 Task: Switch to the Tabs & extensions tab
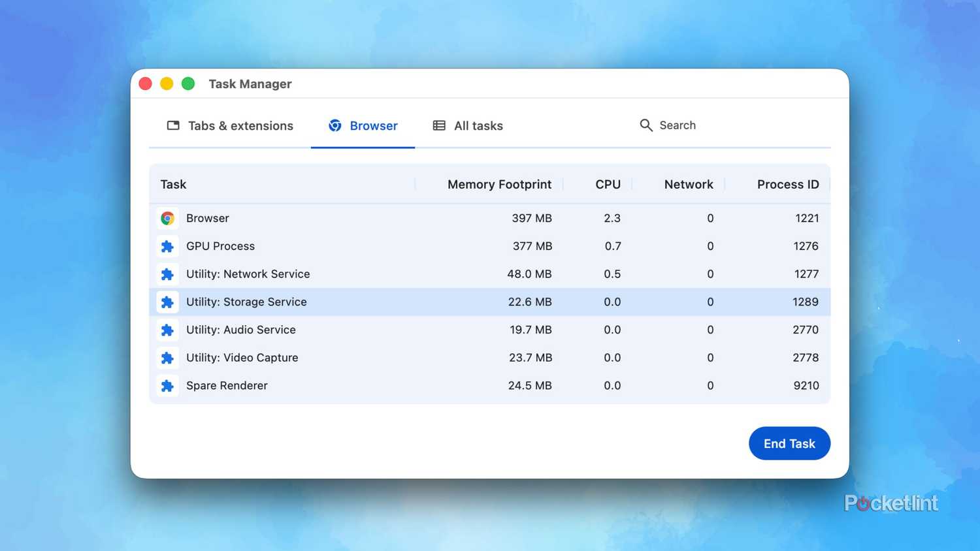(x=240, y=125)
